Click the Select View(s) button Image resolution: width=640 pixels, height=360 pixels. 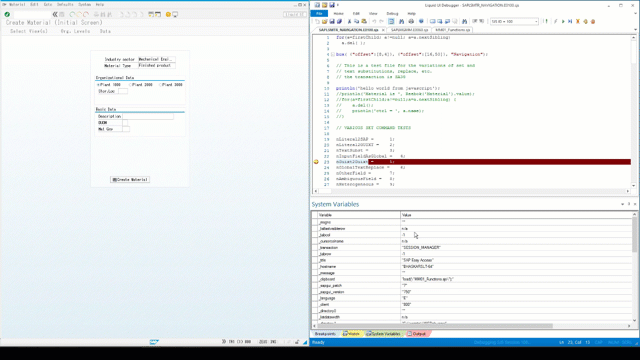point(29,31)
